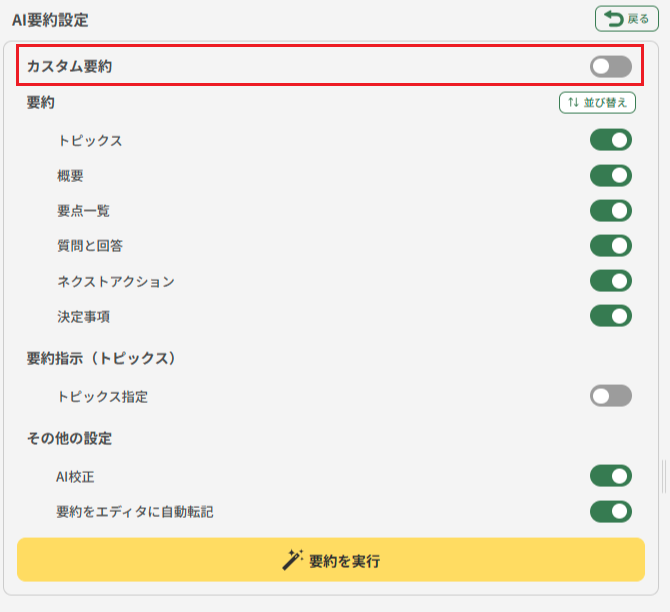The height and width of the screenshot is (612, 670).
Task: Click the 並び替え button
Action: 597,102
